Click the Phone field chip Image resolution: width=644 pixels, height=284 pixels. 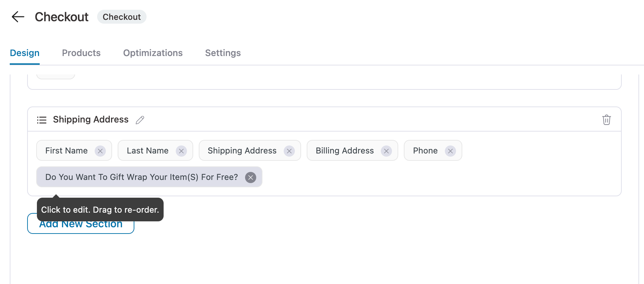tap(425, 151)
